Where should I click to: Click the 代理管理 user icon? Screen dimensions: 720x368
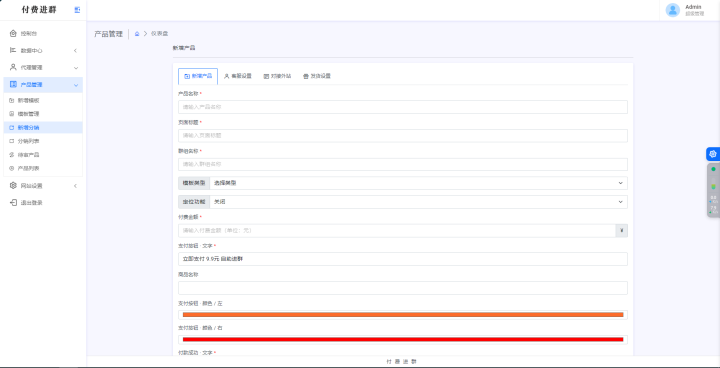pos(13,67)
